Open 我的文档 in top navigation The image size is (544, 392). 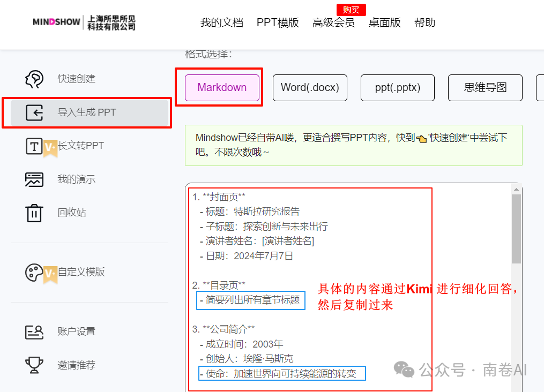tap(222, 22)
